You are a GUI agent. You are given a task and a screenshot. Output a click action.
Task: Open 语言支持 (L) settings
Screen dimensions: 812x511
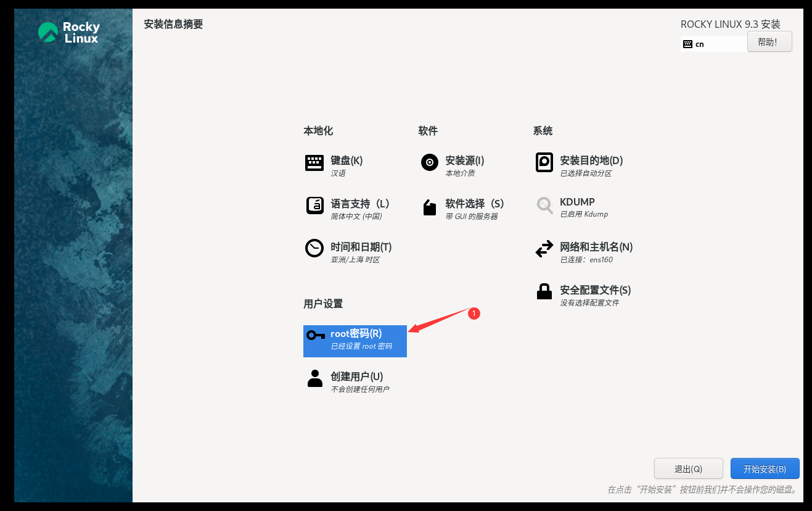point(360,204)
